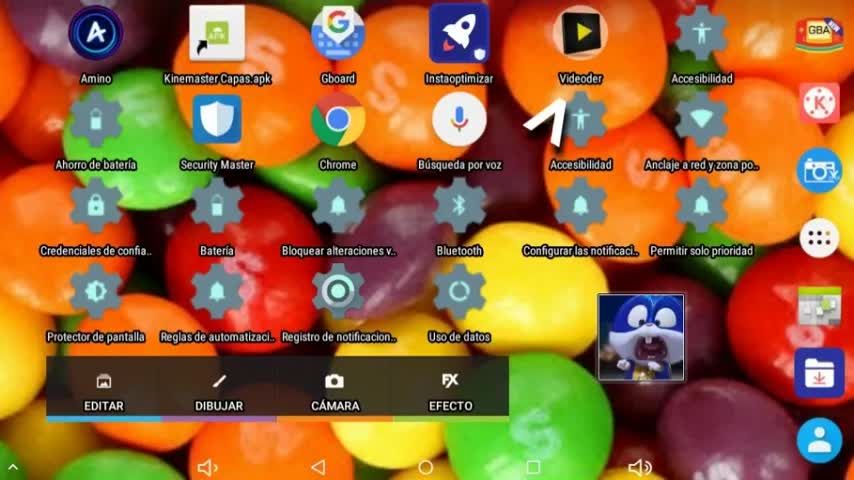Screen dimensions: 854x480
Task: Open the Amino app
Action: (96, 35)
